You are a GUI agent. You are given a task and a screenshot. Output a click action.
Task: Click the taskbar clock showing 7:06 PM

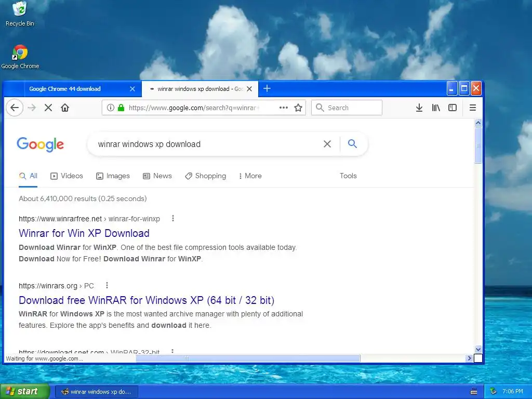pos(513,391)
